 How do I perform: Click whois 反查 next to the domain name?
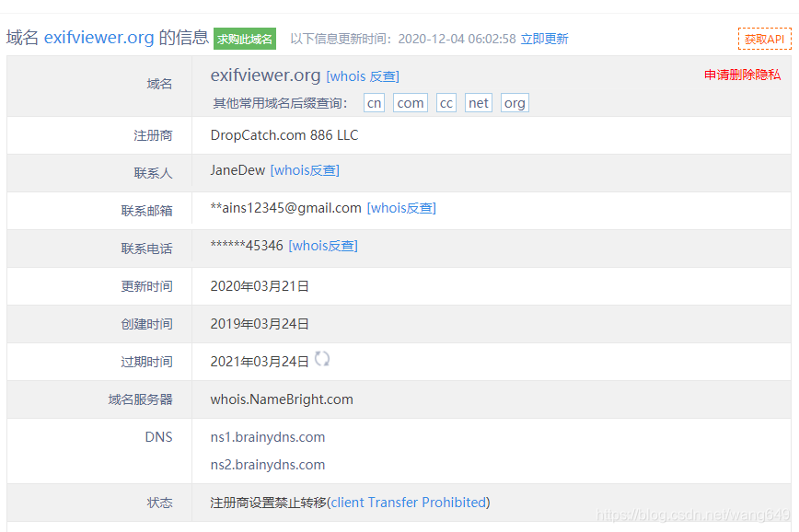pos(363,76)
